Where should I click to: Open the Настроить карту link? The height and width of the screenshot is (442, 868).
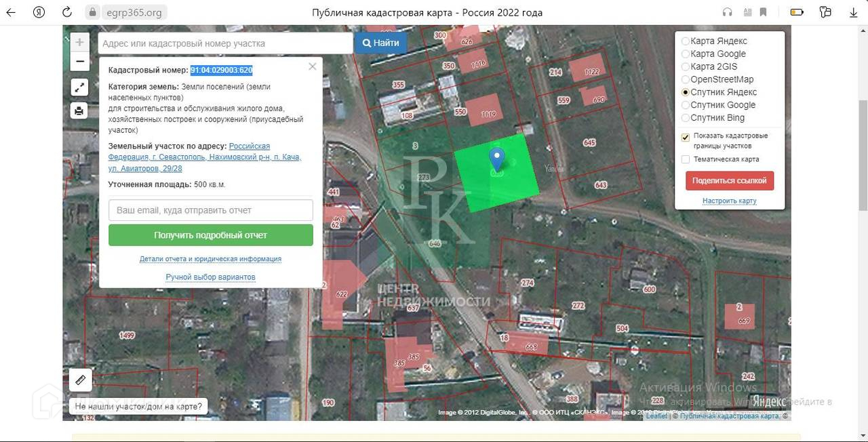[x=729, y=201]
